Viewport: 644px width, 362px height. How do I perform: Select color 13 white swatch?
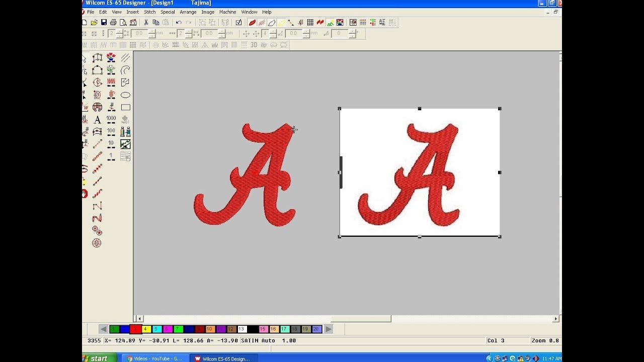point(242,329)
